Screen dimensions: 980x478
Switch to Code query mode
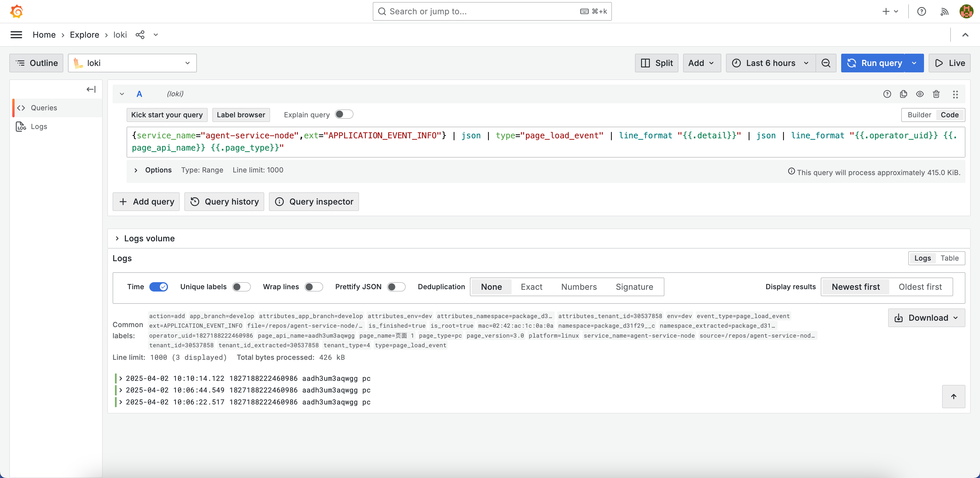(x=950, y=115)
